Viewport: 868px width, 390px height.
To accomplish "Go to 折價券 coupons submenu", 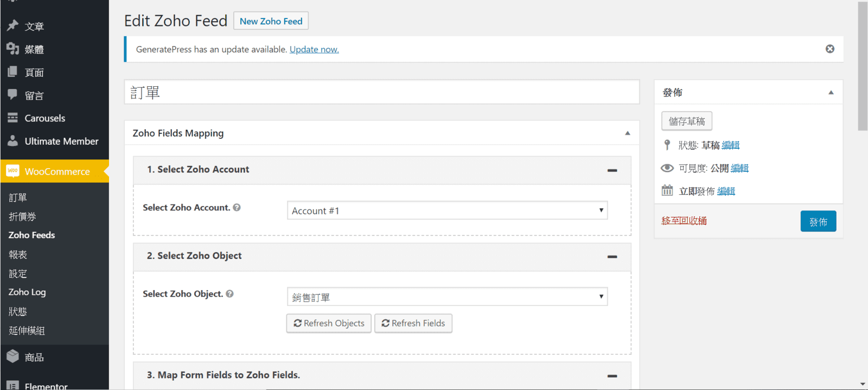I will [x=22, y=216].
